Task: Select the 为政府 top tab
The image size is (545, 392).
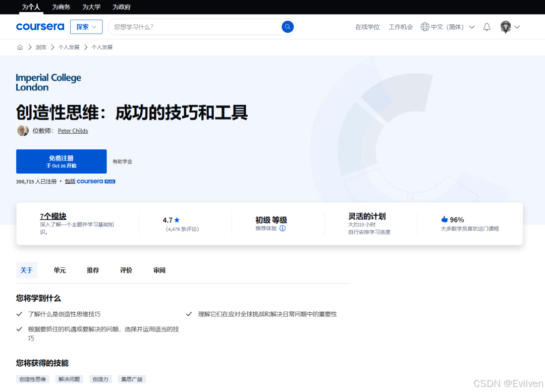Action: (122, 7)
